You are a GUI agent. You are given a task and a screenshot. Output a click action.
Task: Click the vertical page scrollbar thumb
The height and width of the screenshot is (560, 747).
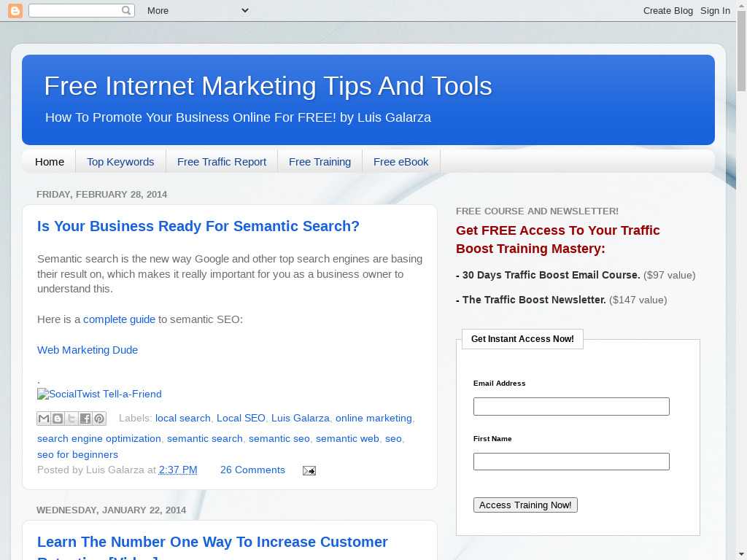click(741, 51)
